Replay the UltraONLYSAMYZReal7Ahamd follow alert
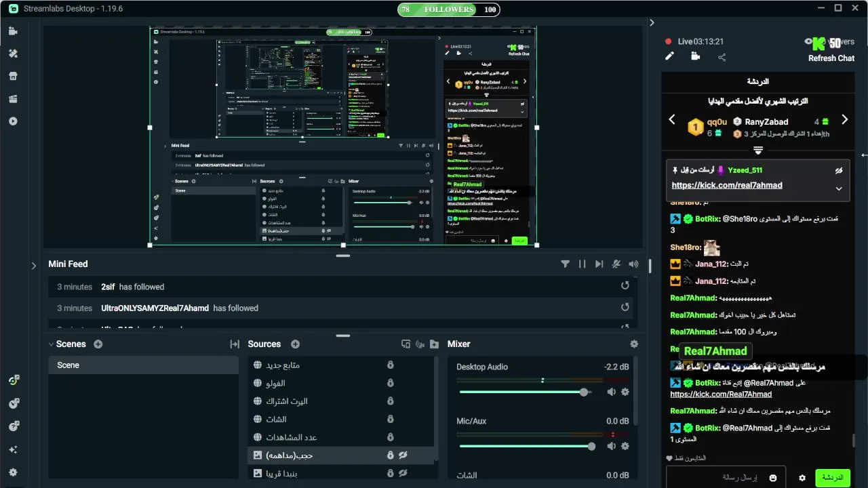 [625, 308]
